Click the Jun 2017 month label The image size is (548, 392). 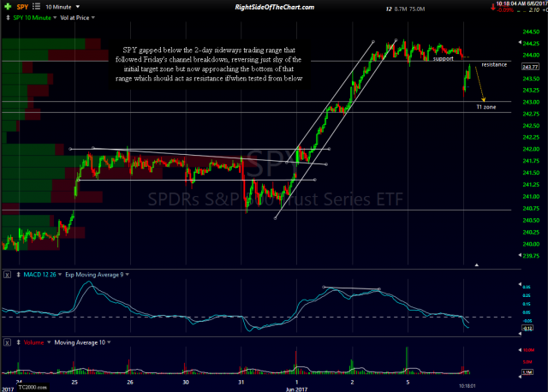point(296,389)
